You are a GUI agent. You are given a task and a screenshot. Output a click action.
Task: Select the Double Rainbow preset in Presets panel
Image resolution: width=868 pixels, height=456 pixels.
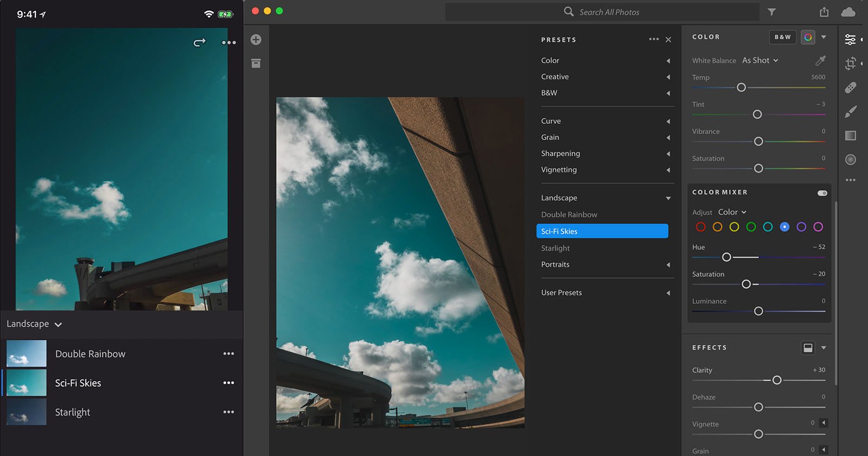569,214
